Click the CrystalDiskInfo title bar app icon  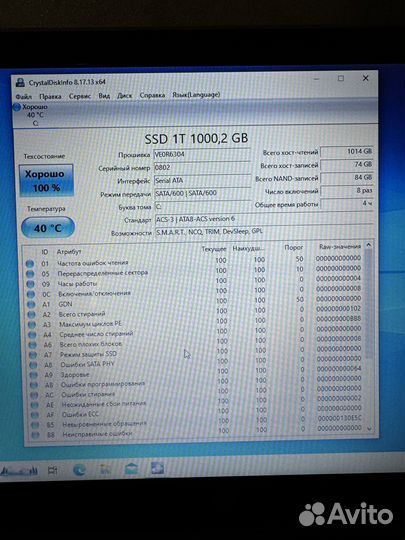point(20,82)
